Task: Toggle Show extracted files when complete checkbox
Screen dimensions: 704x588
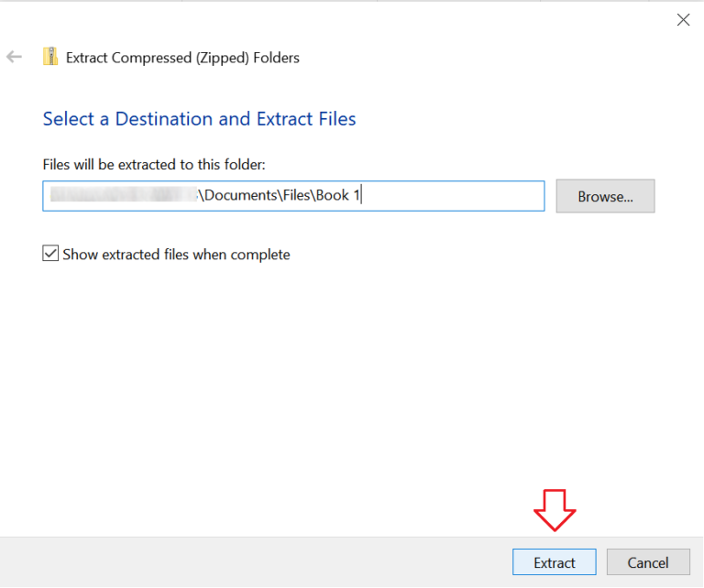Action: pos(51,254)
